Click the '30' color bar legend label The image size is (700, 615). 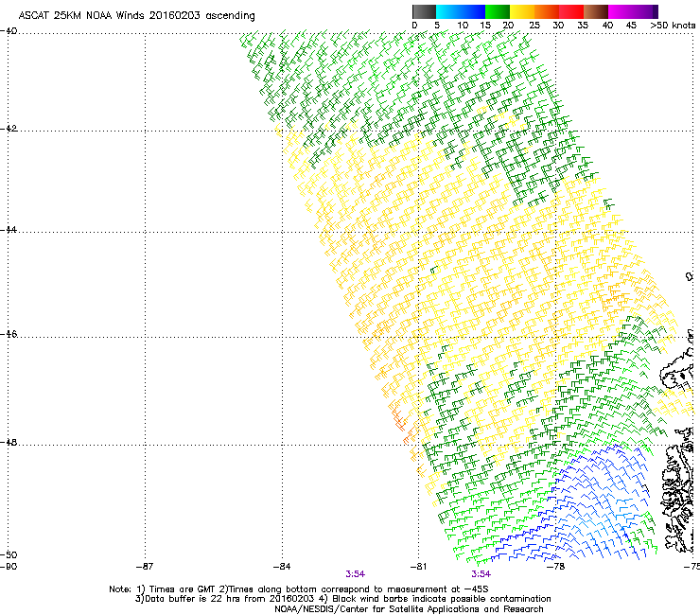pos(558,26)
